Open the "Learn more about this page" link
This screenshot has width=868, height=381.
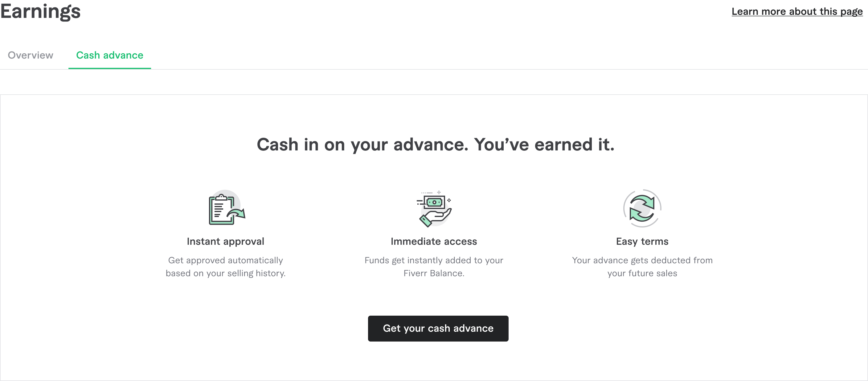point(798,11)
